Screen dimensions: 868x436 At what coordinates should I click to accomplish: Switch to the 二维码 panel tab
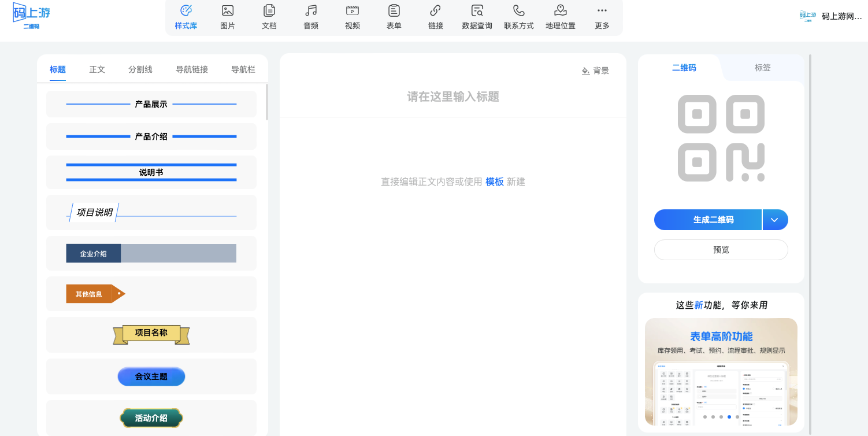pos(684,68)
